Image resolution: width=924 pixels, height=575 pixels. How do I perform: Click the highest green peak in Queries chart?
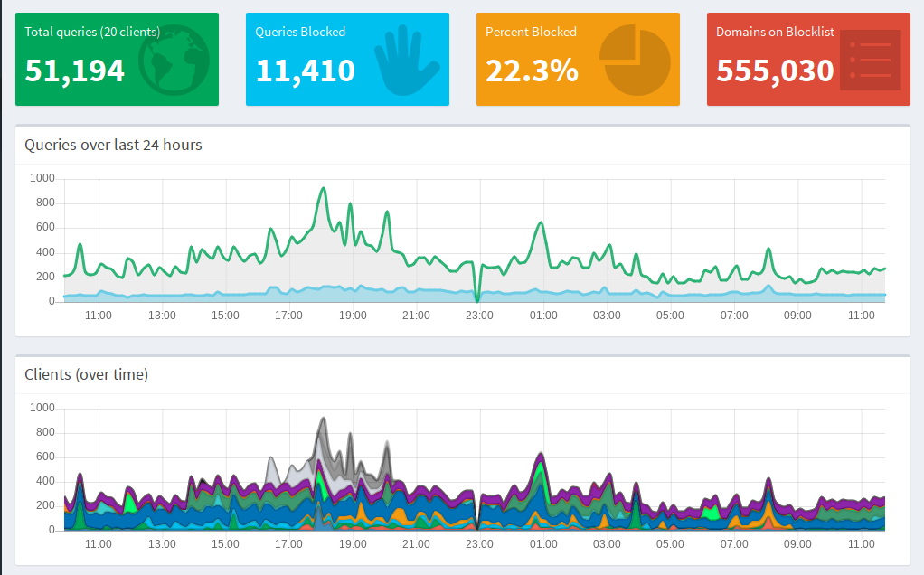tap(323, 189)
